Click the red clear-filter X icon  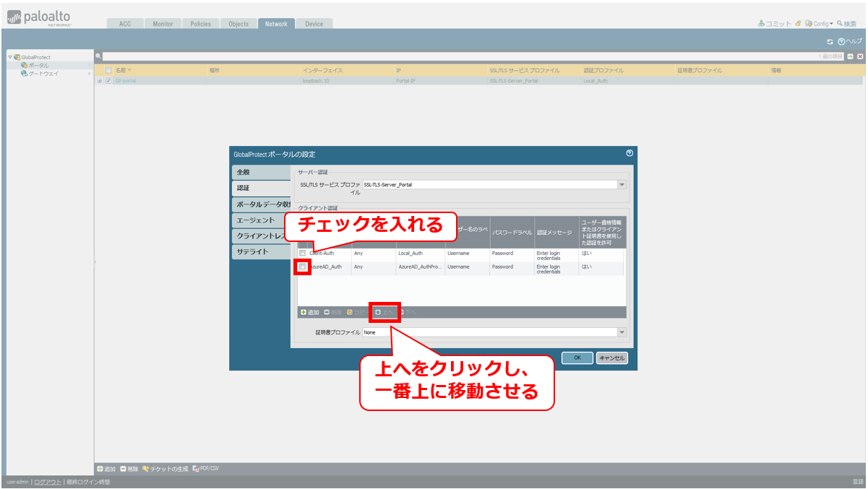[x=860, y=56]
